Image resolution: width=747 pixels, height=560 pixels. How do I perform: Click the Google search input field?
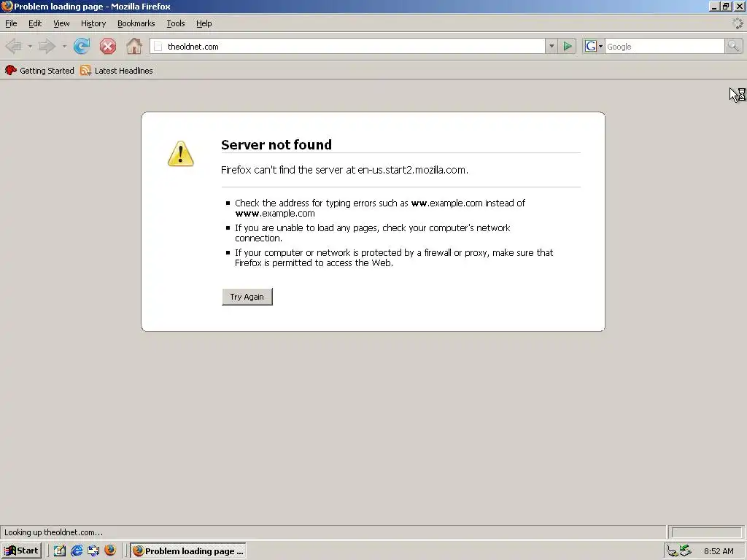(665, 46)
